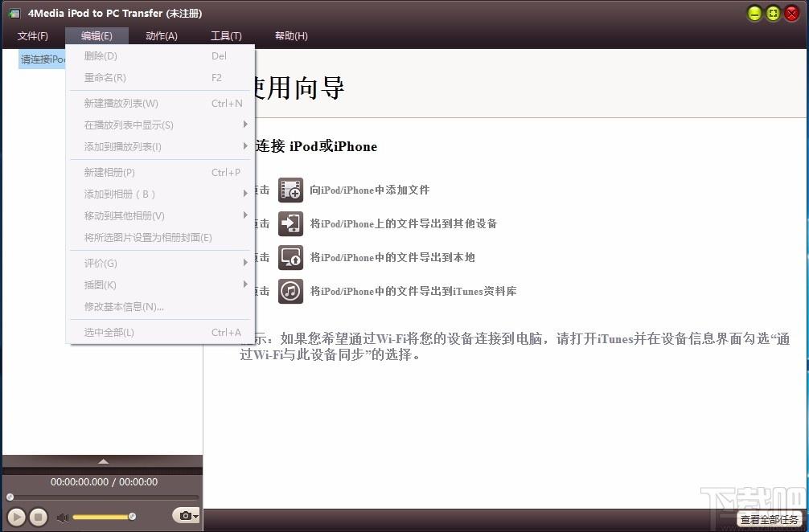This screenshot has height=532, width=809.
Task: Click 将iPod/iPhone上的文件导出到其他设备 text
Action: point(403,223)
